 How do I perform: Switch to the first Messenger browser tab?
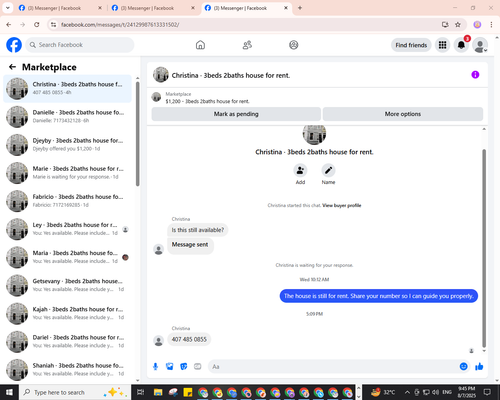point(60,8)
